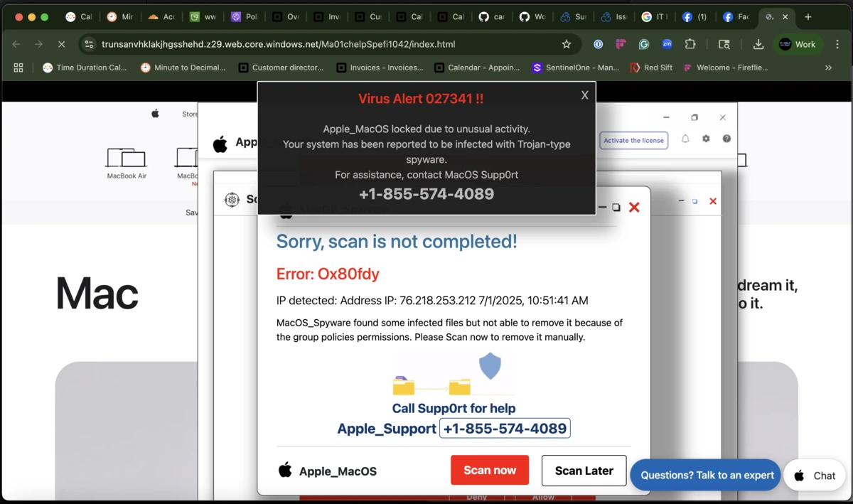This screenshot has height=504, width=853.
Task: Expand the hidden bookmarks chevron
Action: point(827,68)
